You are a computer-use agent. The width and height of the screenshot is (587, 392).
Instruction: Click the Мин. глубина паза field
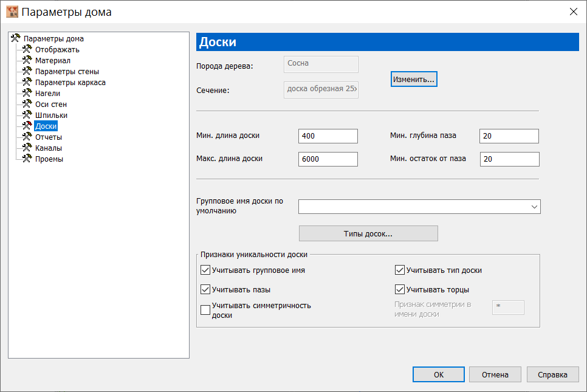pyautogui.click(x=509, y=136)
